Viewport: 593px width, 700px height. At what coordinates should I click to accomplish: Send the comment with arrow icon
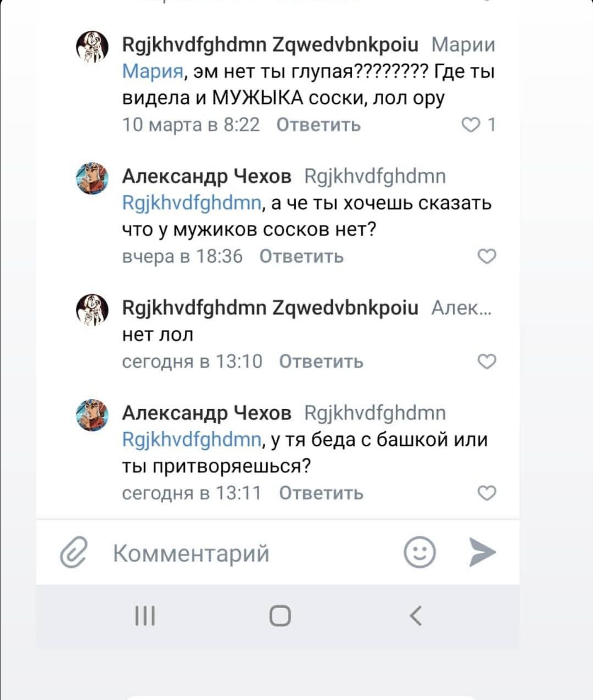[x=483, y=552]
